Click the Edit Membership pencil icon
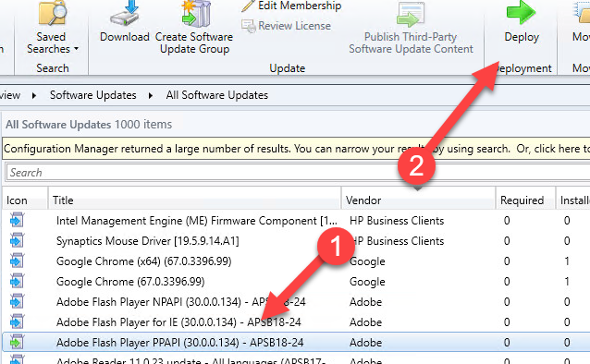Screen dimensions: 590x364 (x=248, y=6)
